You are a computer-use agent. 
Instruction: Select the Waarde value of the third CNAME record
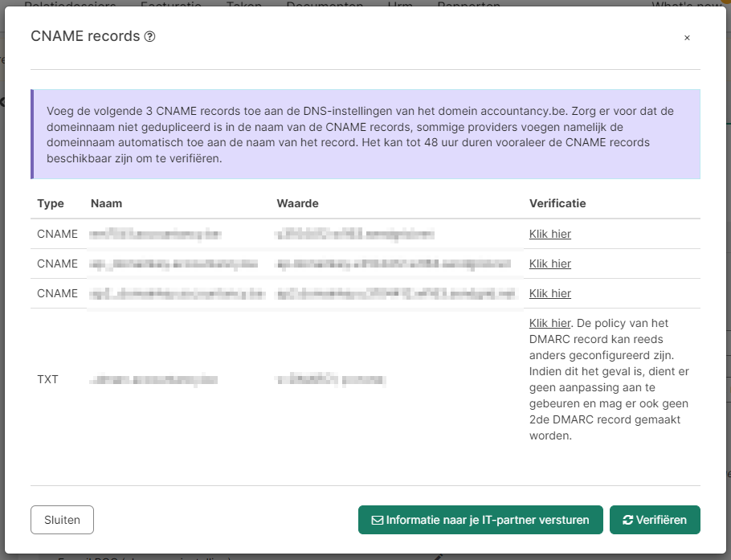point(395,293)
